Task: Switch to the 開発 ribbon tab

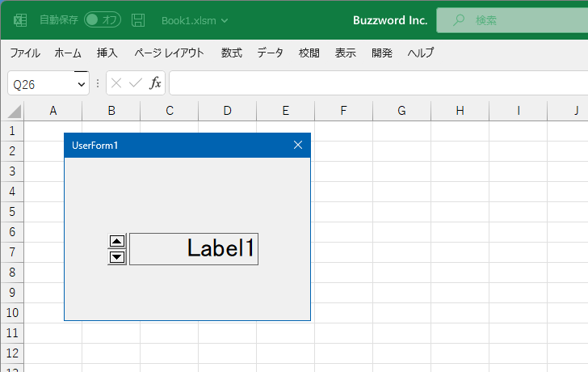Action: (x=382, y=53)
